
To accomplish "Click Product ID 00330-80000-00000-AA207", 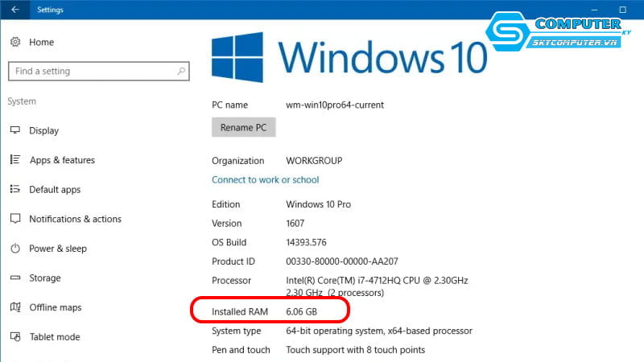I will coord(341,261).
